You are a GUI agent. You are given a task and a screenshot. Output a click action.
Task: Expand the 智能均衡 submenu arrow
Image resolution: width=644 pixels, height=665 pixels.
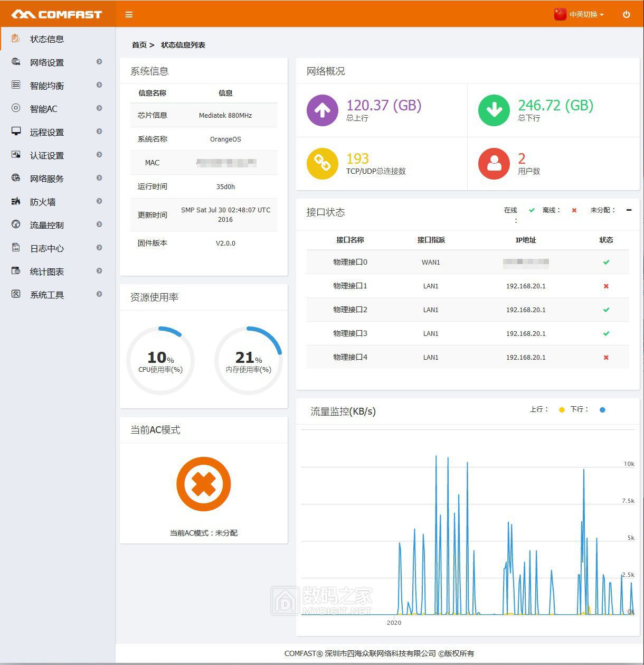click(x=99, y=85)
